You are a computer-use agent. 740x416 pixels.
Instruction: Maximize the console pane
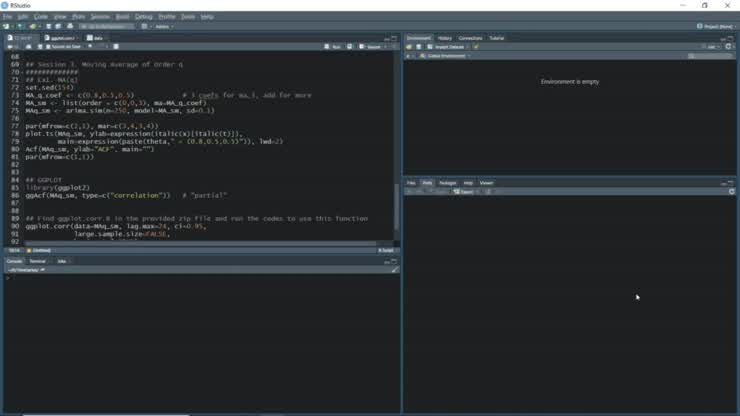click(x=394, y=261)
